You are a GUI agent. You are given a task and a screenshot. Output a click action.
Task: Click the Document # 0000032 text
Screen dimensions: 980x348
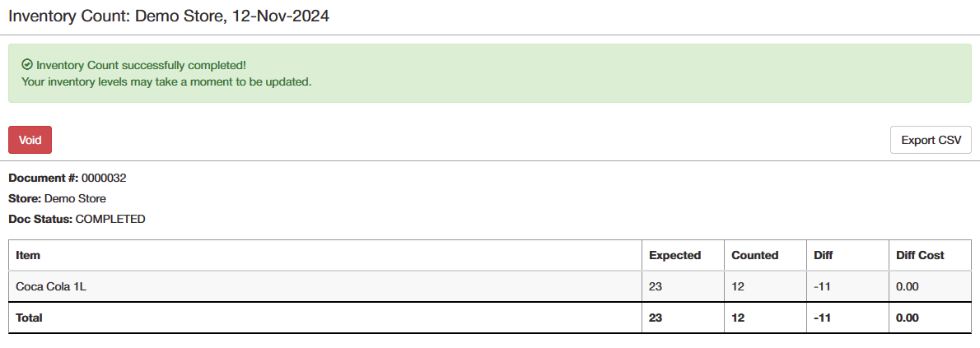point(68,178)
